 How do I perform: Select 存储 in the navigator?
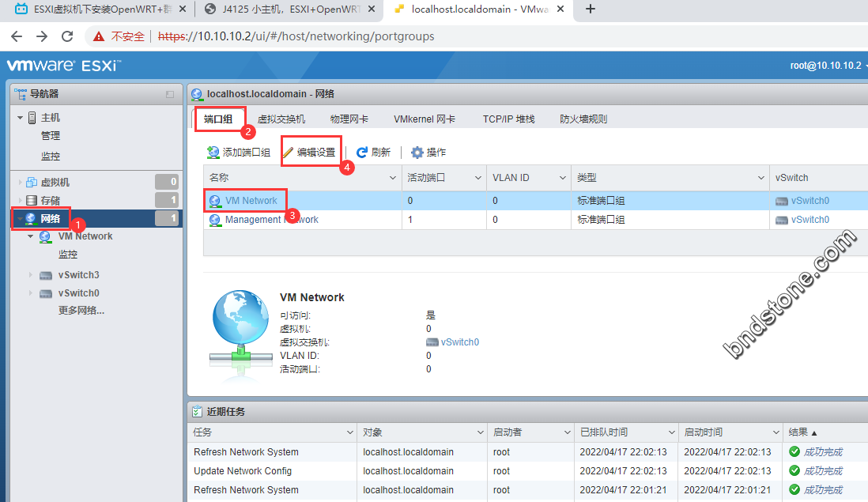click(51, 200)
